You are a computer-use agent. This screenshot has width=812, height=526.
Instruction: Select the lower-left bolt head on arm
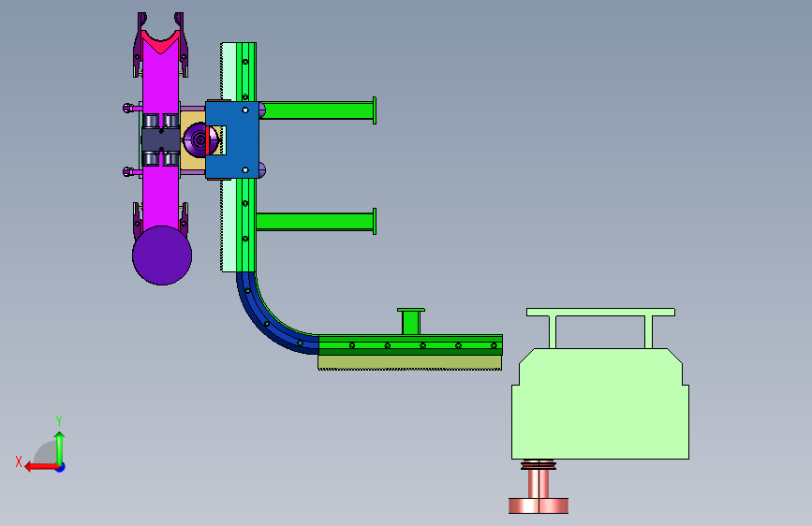(128, 171)
